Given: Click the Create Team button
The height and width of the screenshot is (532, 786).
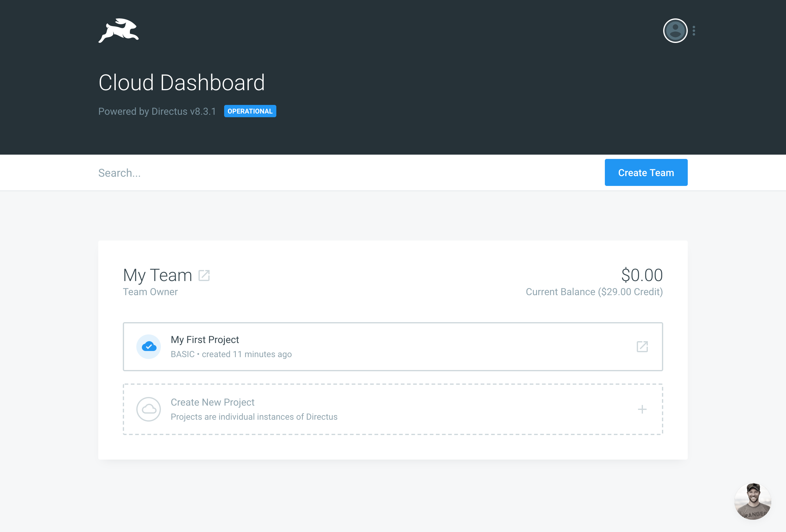Looking at the screenshot, I should (646, 172).
